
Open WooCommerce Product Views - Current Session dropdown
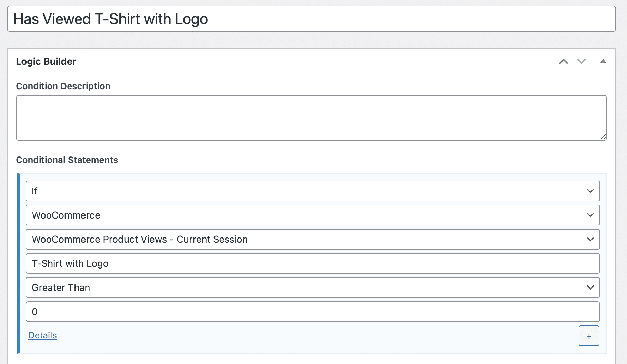click(303, 239)
